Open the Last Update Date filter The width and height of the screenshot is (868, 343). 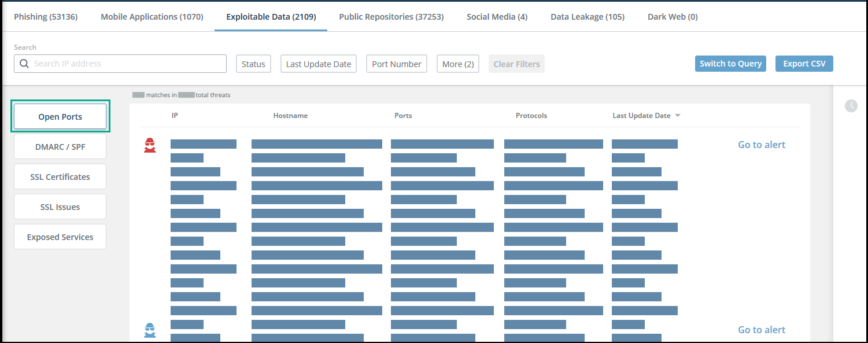click(x=319, y=64)
